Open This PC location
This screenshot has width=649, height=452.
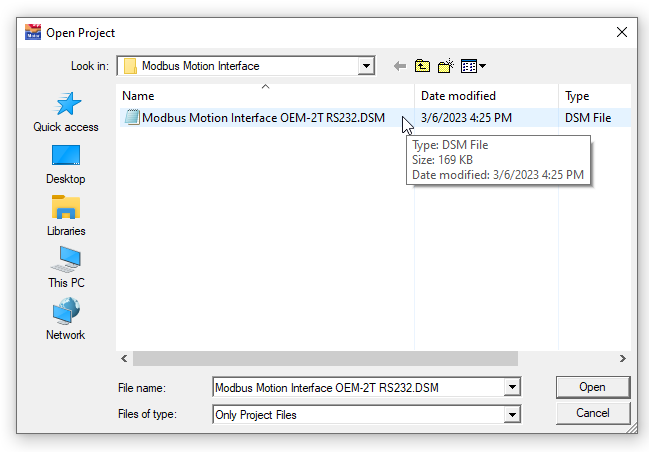pos(66,268)
